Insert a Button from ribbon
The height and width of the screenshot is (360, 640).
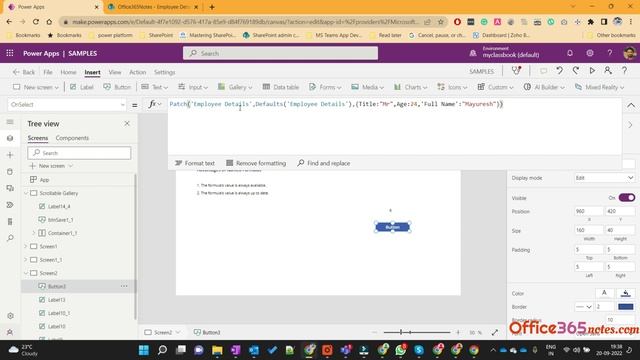(117, 87)
